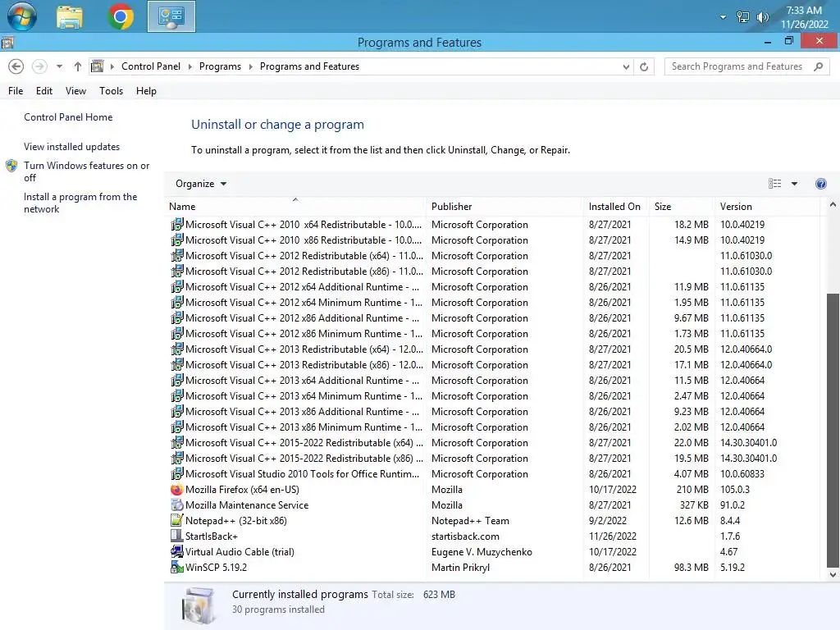840x630 pixels.
Task: Select Visual C++ 2010 x86 Redistributable row
Action: click(x=494, y=240)
